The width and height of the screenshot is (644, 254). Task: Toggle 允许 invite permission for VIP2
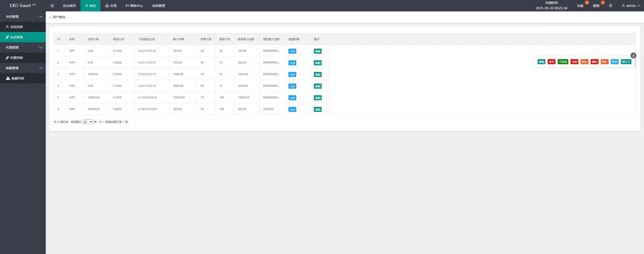pos(292,63)
